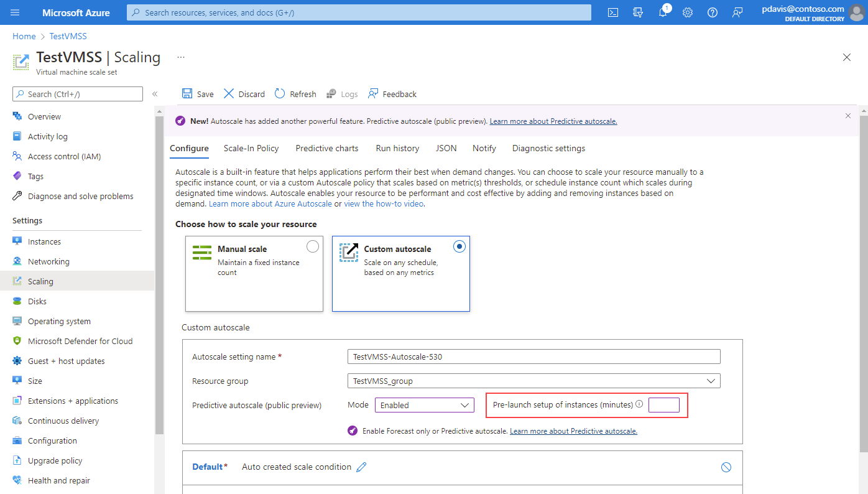The width and height of the screenshot is (868, 494).
Task: Open Microsoft Defender for Cloud settings
Action: point(80,340)
